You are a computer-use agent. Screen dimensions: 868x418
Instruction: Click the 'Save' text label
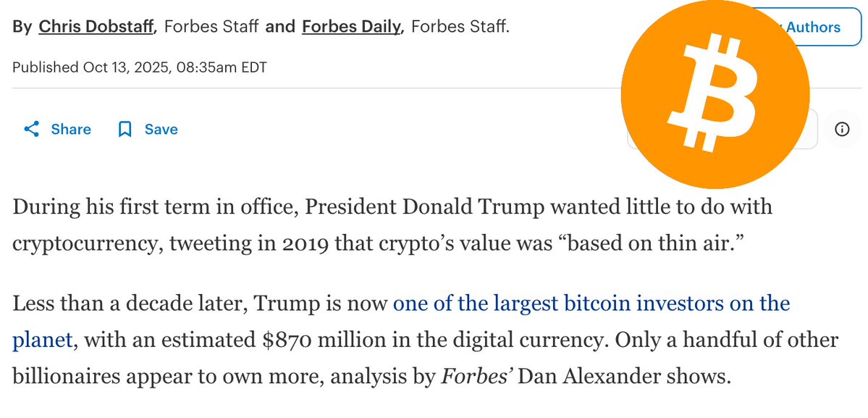pos(161,130)
